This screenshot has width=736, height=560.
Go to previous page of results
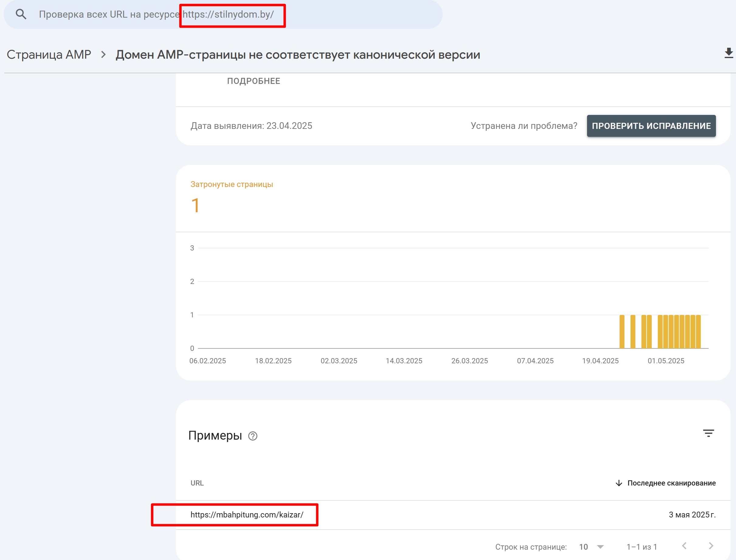[684, 546]
